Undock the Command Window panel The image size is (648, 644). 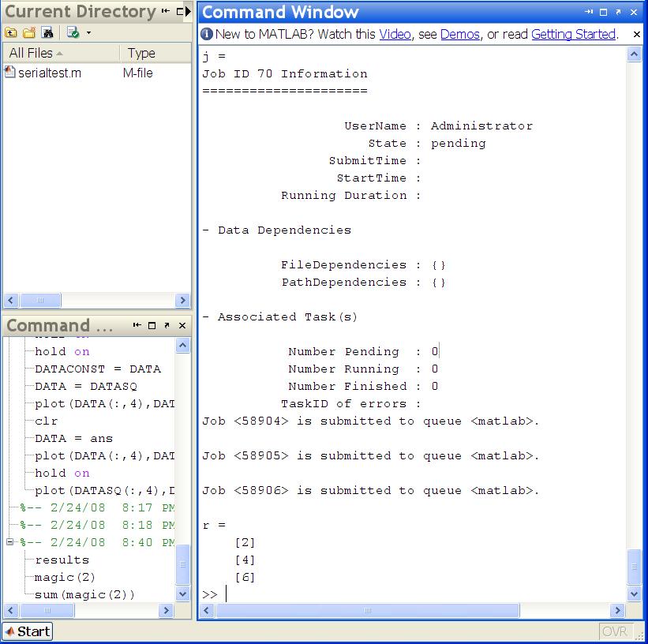[x=618, y=13]
